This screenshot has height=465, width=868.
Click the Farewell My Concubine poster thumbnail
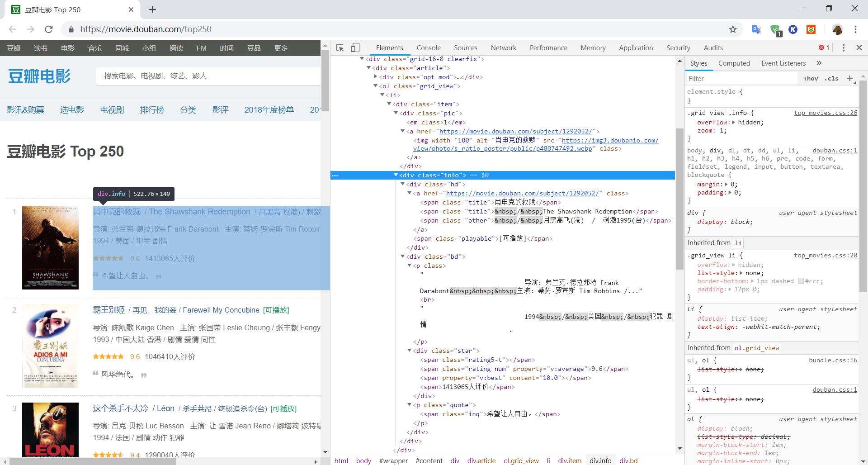pyautogui.click(x=50, y=346)
